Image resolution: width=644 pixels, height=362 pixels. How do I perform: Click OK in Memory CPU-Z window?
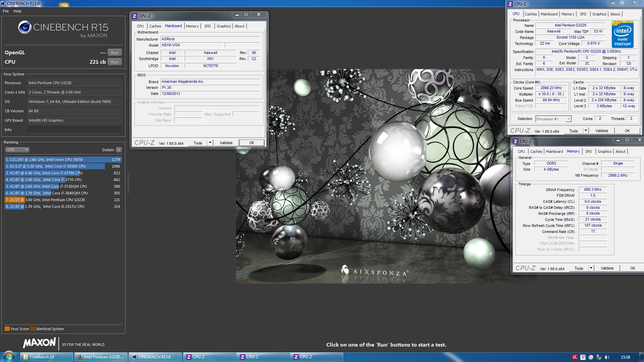[633, 268]
